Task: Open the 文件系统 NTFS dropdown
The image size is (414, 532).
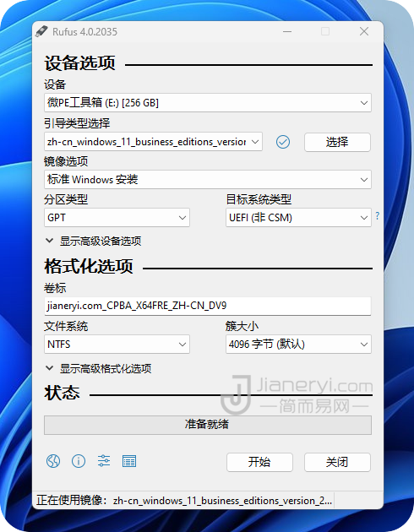Action: click(117, 344)
